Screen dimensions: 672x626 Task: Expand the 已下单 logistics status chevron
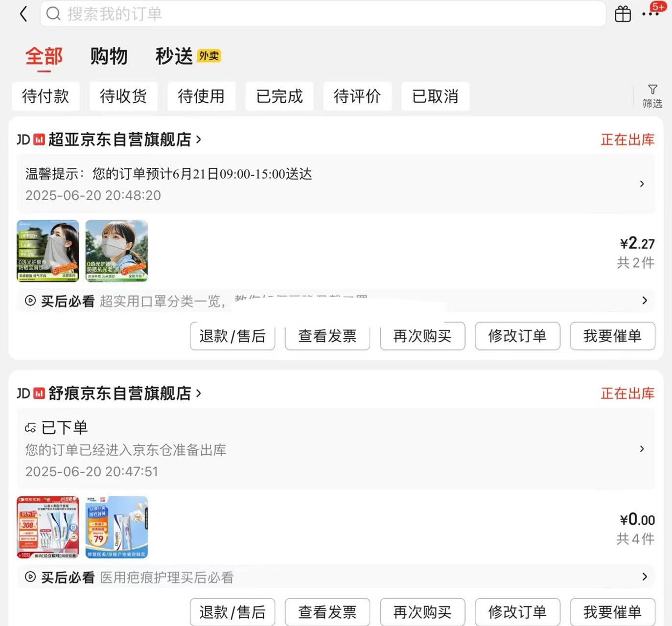642,449
